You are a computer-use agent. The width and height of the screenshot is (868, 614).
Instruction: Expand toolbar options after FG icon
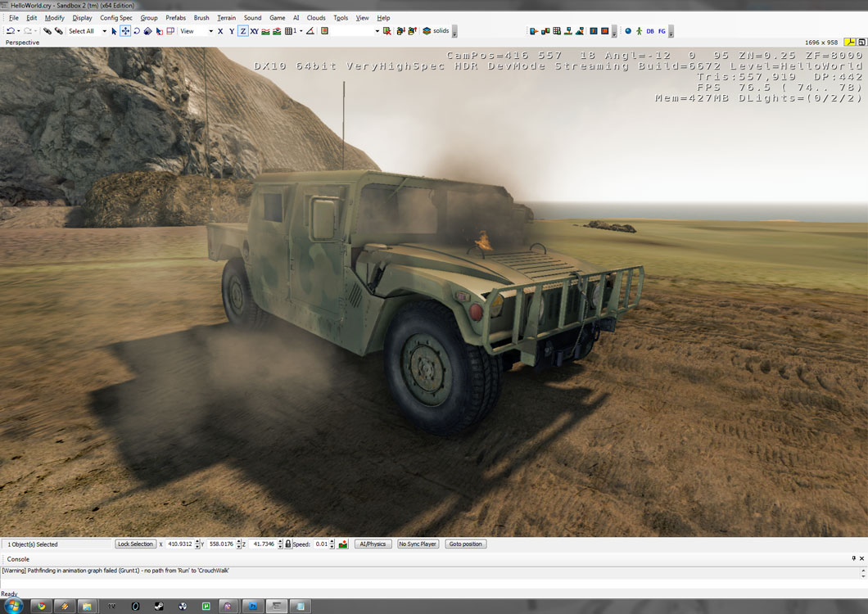tap(671, 32)
